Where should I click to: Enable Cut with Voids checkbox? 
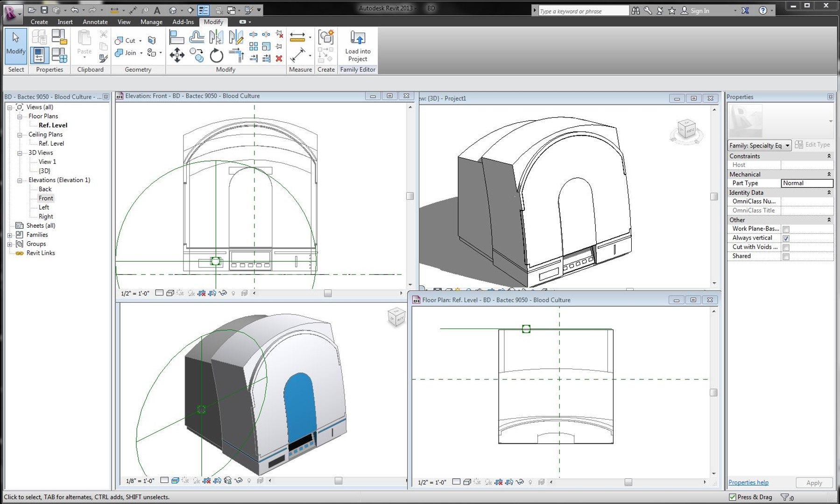click(x=786, y=247)
